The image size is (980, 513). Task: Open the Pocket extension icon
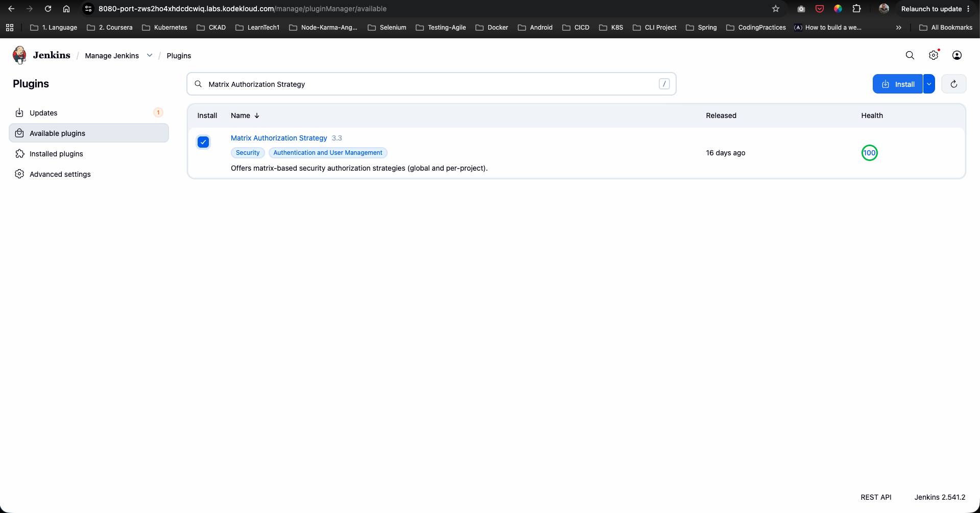click(x=820, y=9)
